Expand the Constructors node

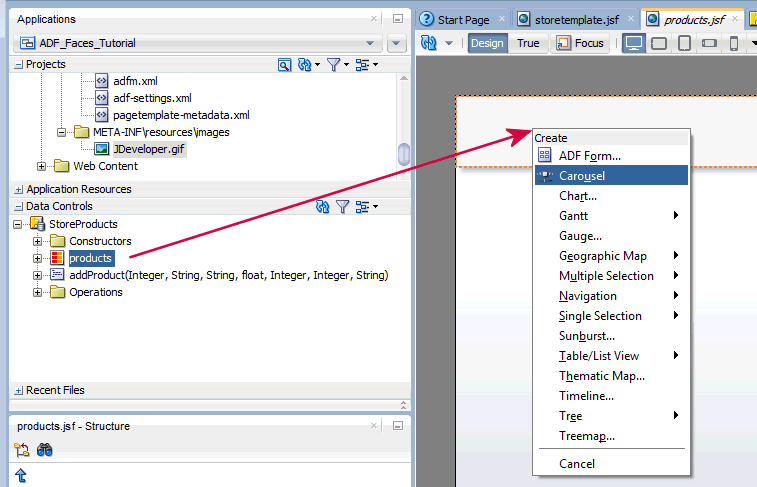coord(37,241)
